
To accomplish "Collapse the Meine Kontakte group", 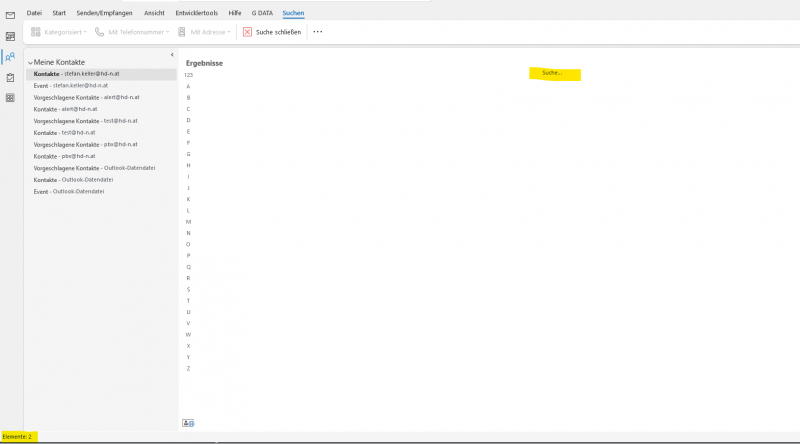I will point(30,63).
